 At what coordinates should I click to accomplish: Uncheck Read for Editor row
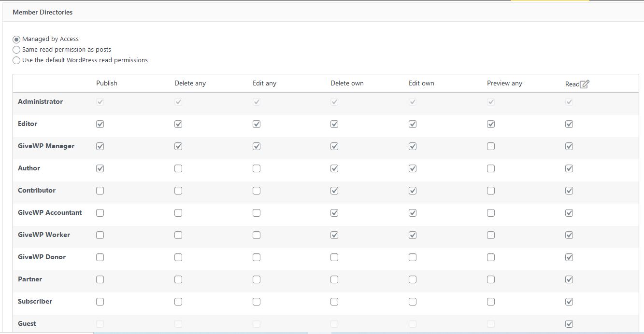pos(569,124)
